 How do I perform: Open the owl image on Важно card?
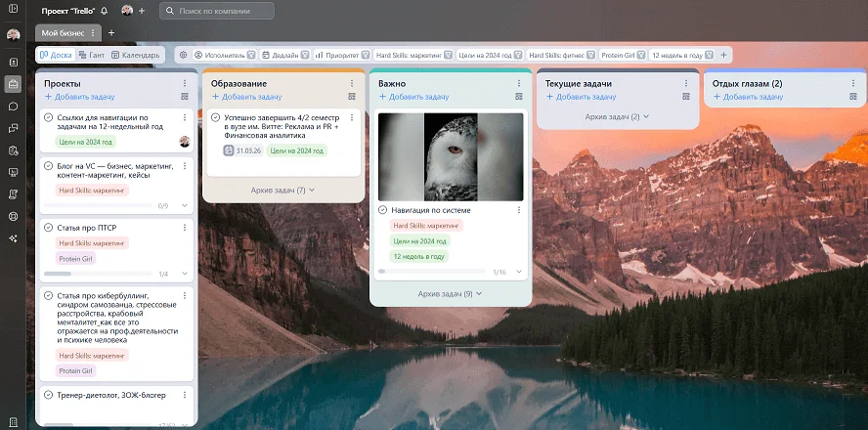[x=451, y=157]
